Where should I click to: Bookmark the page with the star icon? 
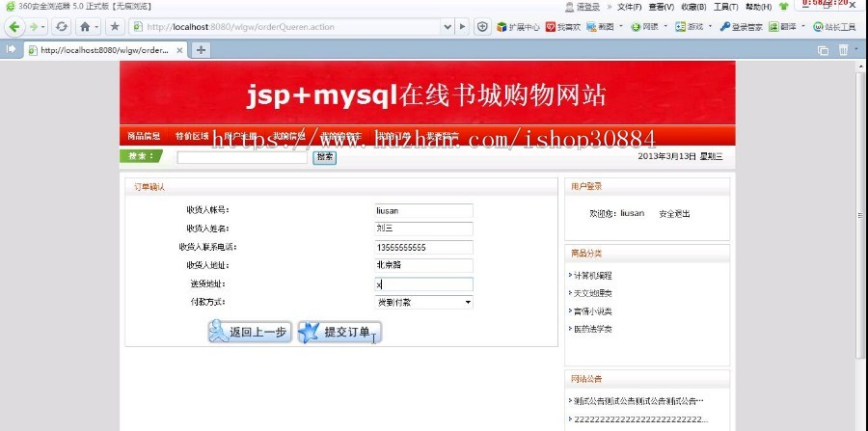(x=115, y=27)
